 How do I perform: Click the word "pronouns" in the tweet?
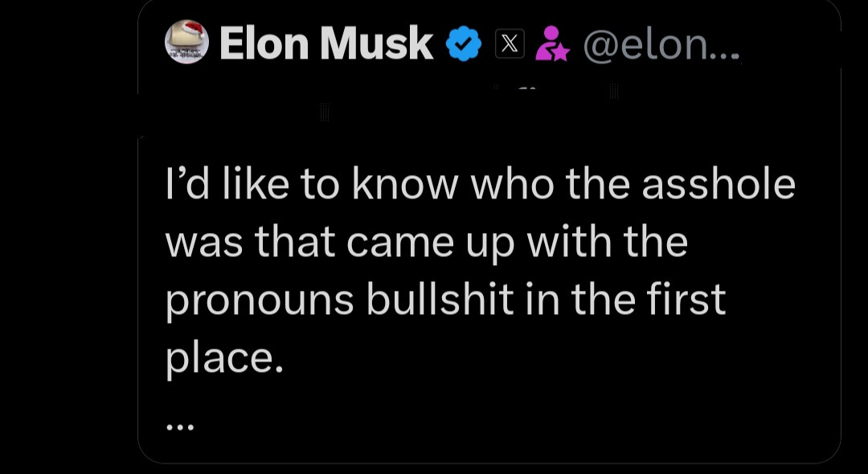[260, 300]
